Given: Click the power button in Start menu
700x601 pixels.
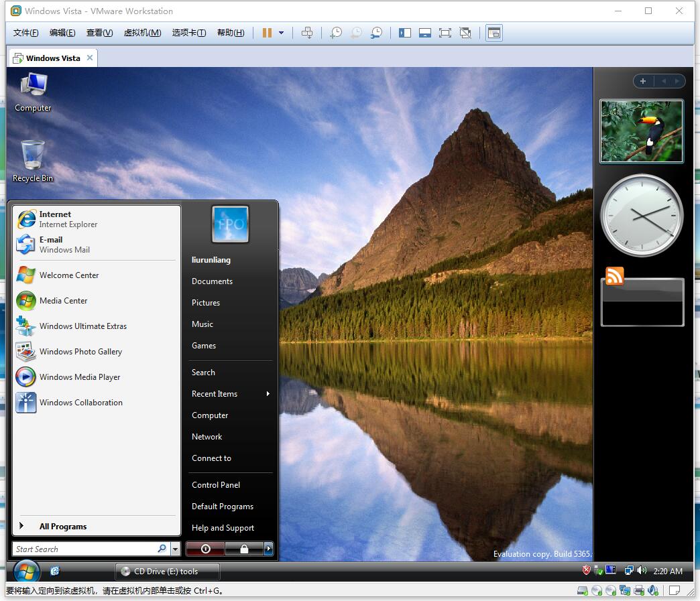Looking at the screenshot, I should [205, 549].
